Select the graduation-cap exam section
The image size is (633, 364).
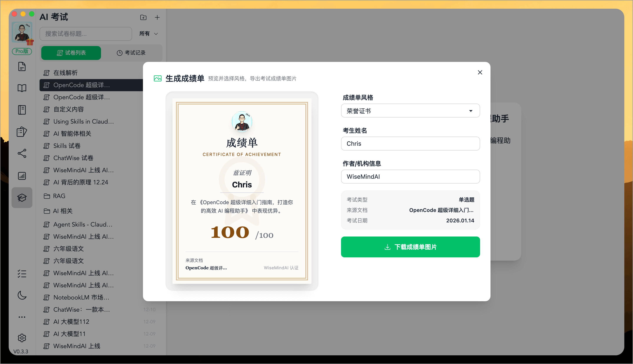[x=22, y=197]
